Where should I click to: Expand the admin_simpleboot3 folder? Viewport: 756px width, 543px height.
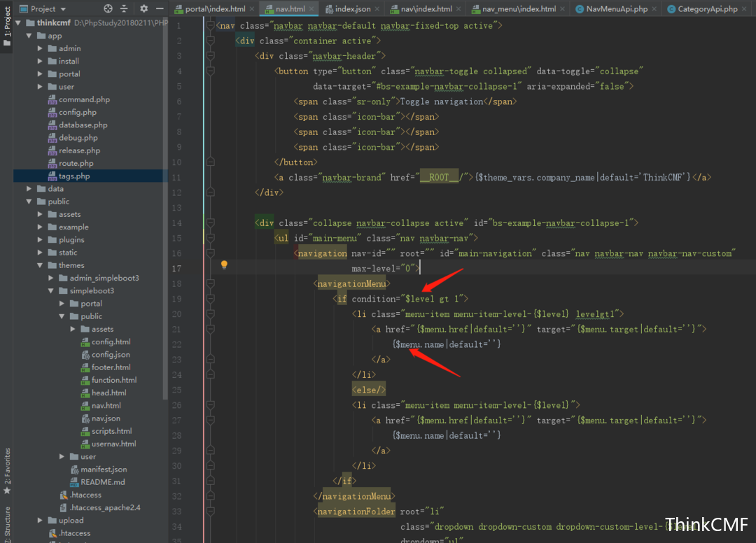50,278
